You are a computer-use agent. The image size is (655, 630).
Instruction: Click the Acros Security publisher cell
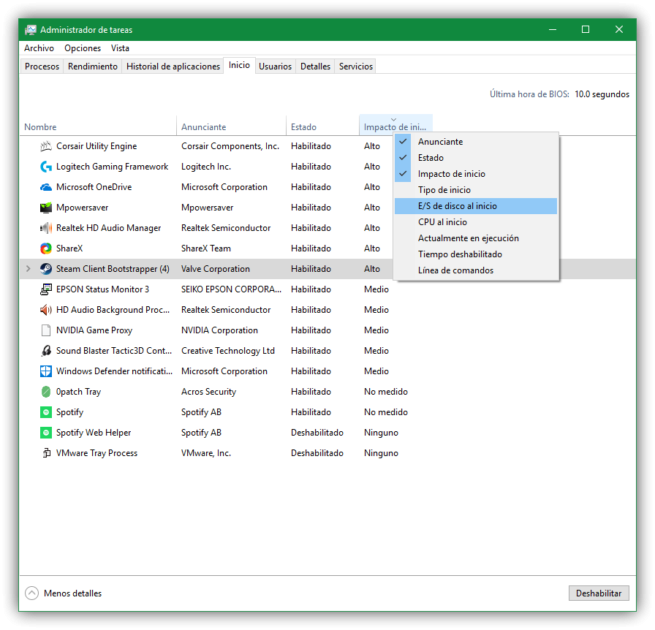click(x=208, y=392)
